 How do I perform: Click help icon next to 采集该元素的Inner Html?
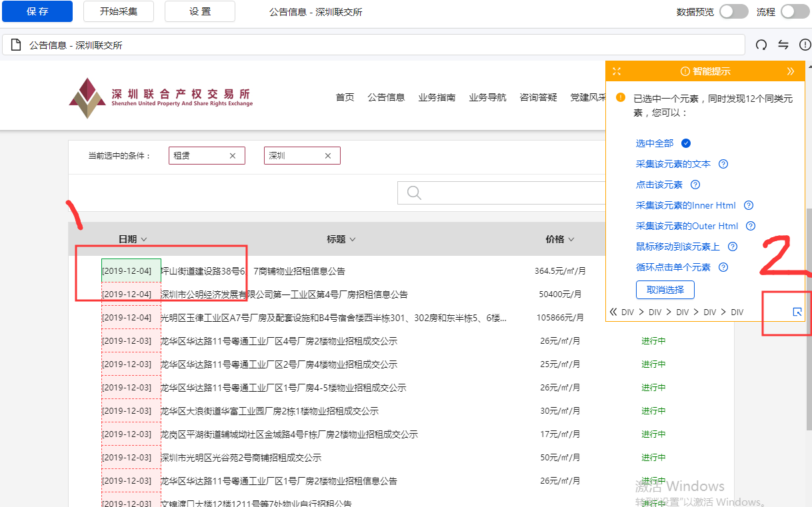749,205
